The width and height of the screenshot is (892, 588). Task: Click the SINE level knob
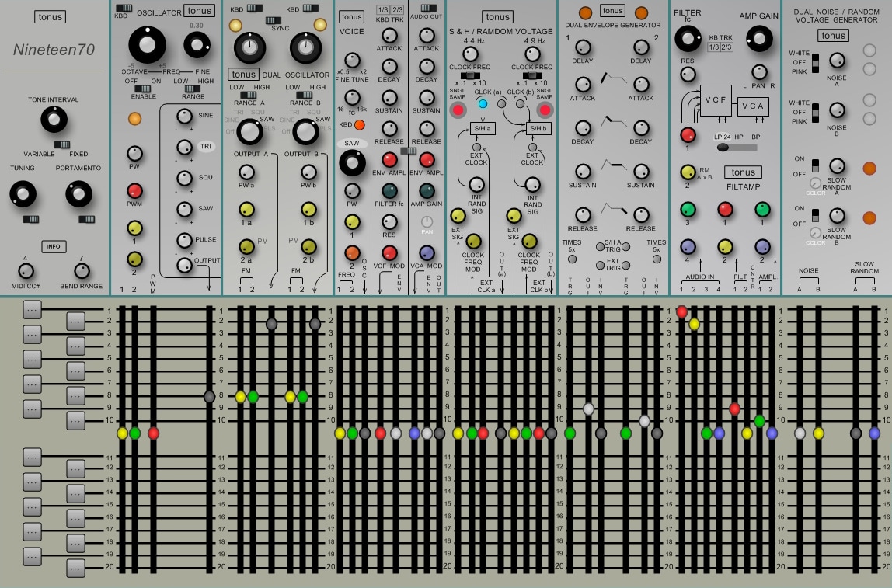[x=184, y=116]
